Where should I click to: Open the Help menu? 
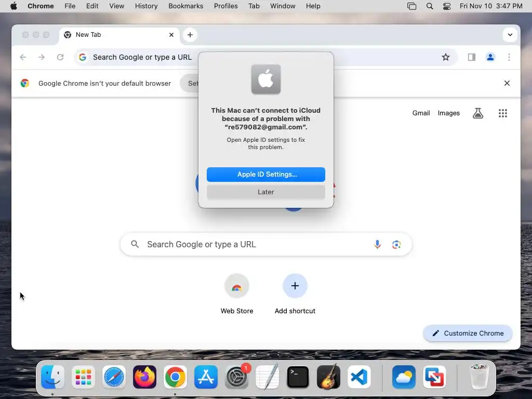click(313, 6)
